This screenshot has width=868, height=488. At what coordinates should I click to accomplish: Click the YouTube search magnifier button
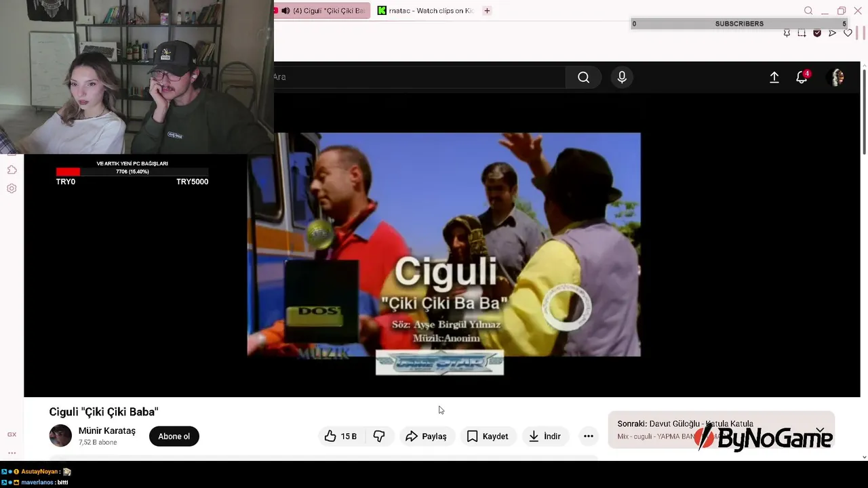[x=583, y=77]
